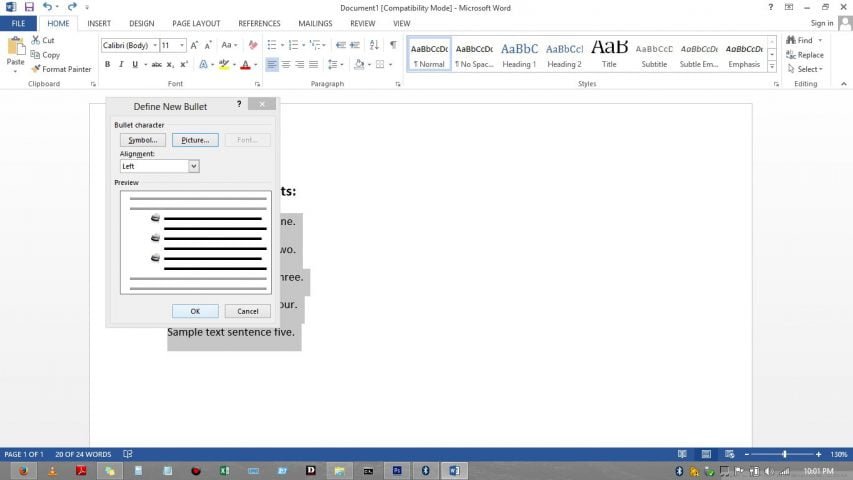This screenshot has width=853, height=480.
Task: Click the Multilevel List icon
Action: (x=314, y=45)
